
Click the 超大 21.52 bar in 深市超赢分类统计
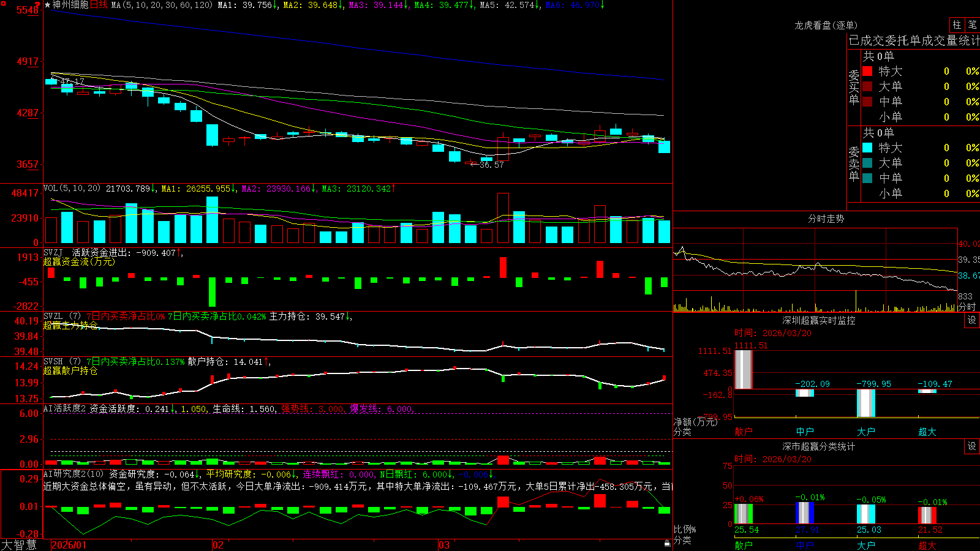point(927,515)
